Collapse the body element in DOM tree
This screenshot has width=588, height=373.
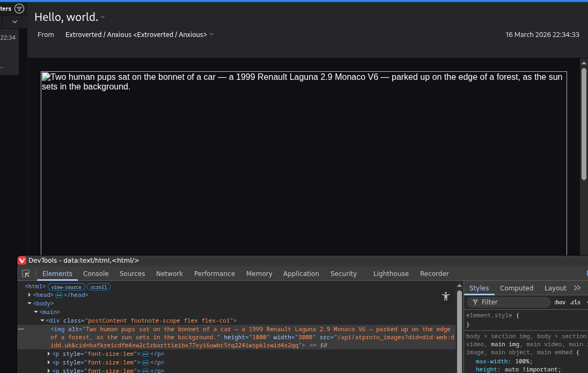click(30, 303)
